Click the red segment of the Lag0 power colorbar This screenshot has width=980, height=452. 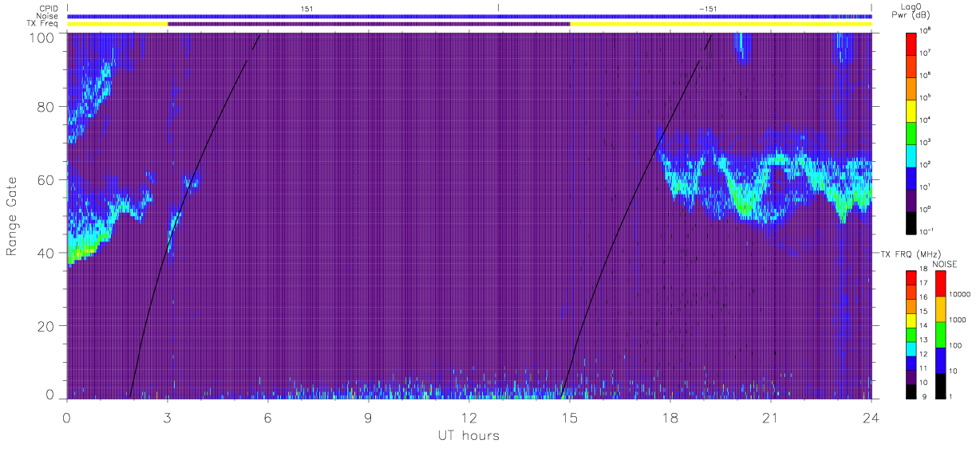(912, 43)
